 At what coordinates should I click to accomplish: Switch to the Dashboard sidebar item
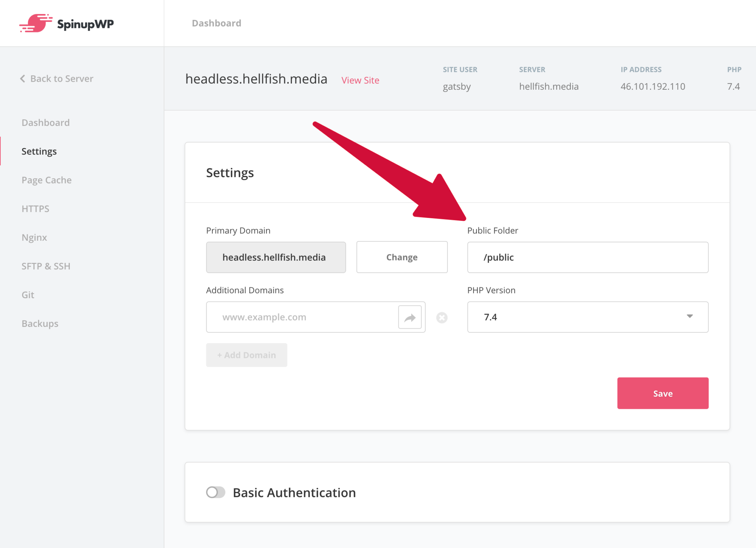45,122
